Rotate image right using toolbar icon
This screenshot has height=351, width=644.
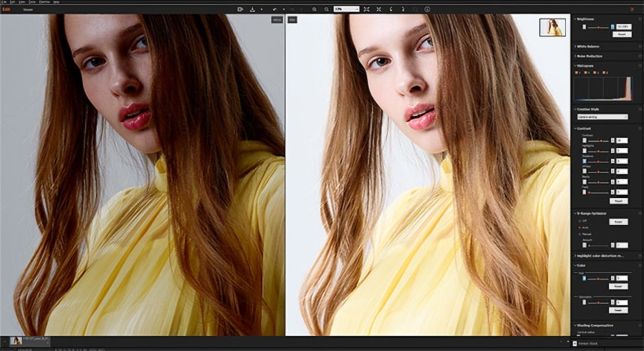[401, 9]
